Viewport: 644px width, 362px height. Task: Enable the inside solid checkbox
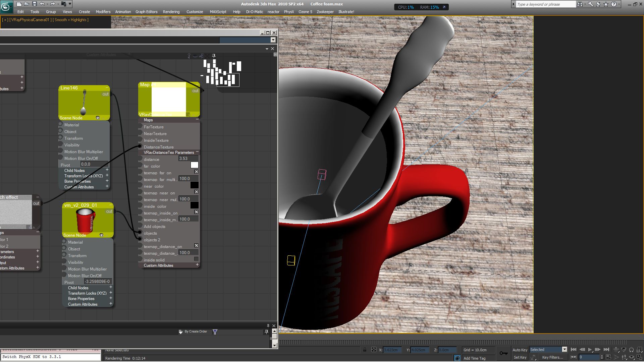[196, 259]
